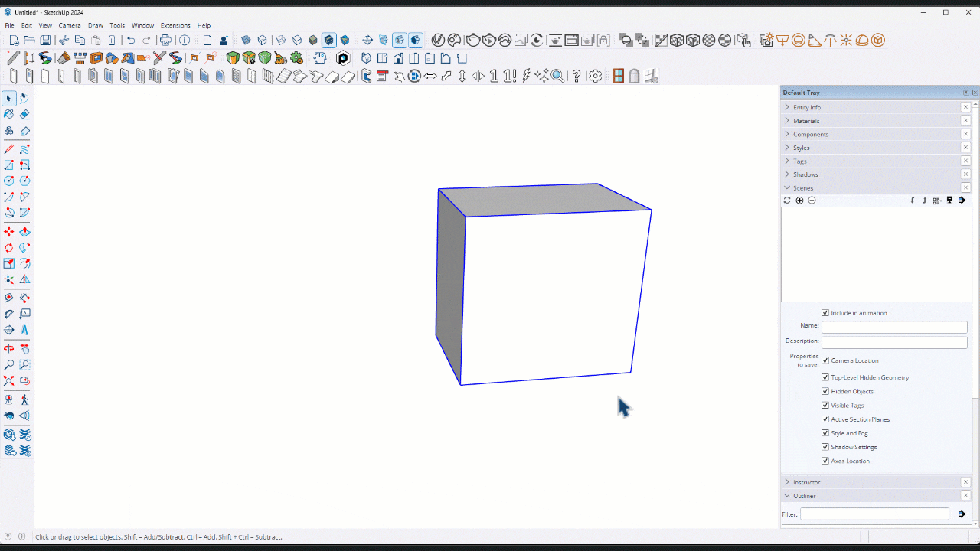Click inside the scene Name input field
980x551 pixels.
coord(893,327)
